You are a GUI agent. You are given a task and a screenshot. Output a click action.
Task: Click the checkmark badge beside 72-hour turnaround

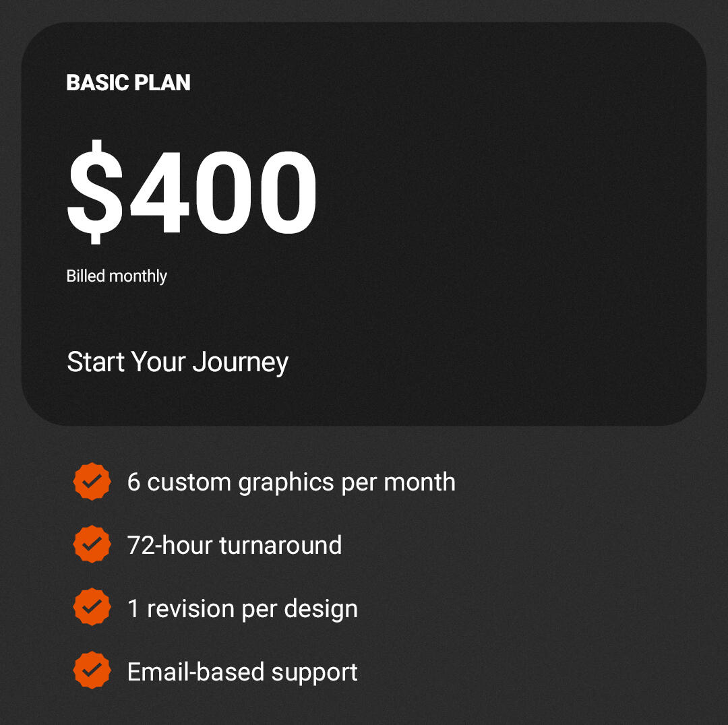pyautogui.click(x=92, y=544)
